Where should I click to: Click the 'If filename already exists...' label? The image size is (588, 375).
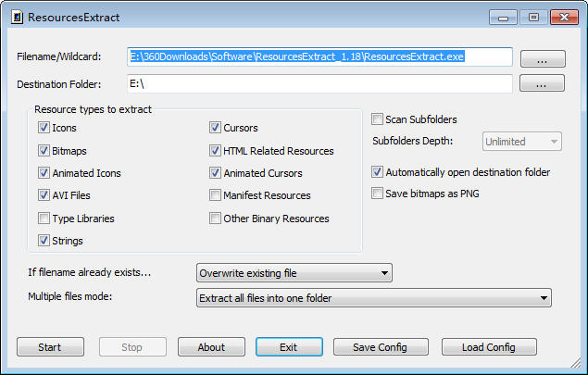point(89,272)
